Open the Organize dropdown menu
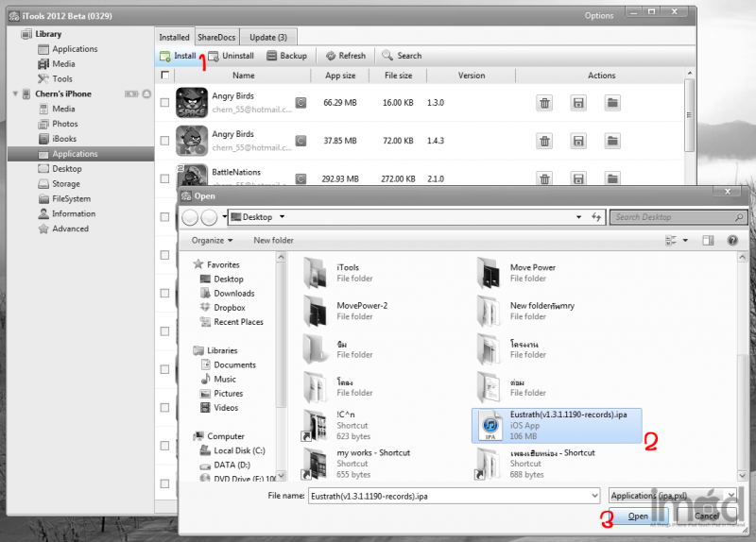This screenshot has width=756, height=542. pos(212,241)
